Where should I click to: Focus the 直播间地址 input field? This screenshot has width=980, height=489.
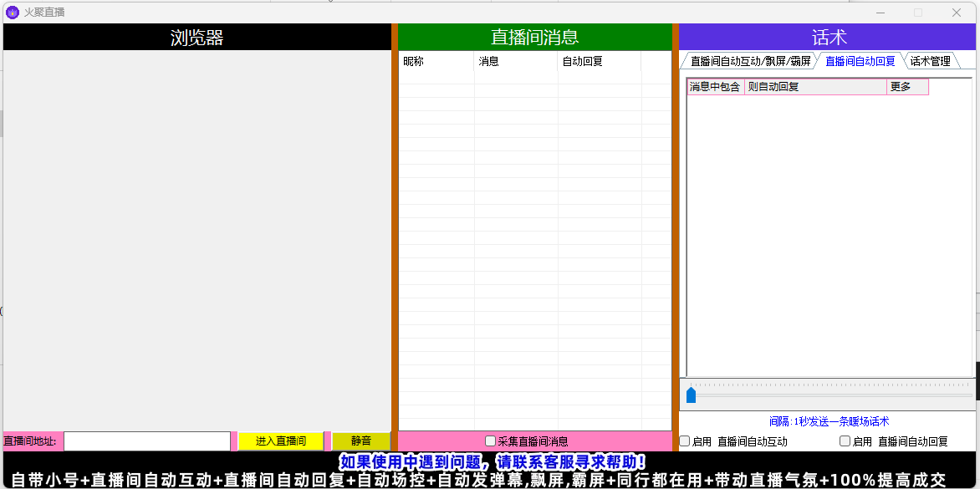tap(147, 441)
